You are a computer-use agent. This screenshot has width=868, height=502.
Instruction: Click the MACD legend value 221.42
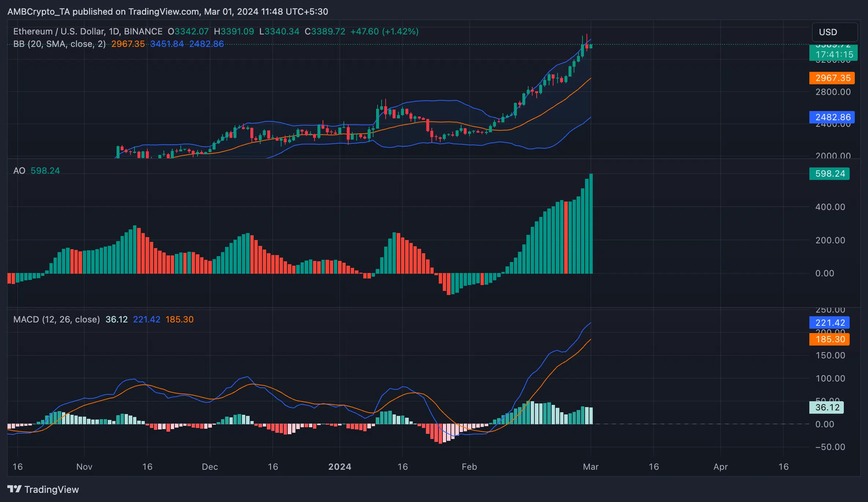pyautogui.click(x=147, y=320)
